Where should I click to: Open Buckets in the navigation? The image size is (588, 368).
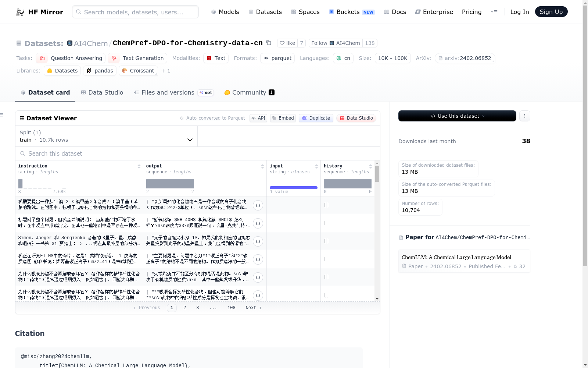click(x=352, y=12)
